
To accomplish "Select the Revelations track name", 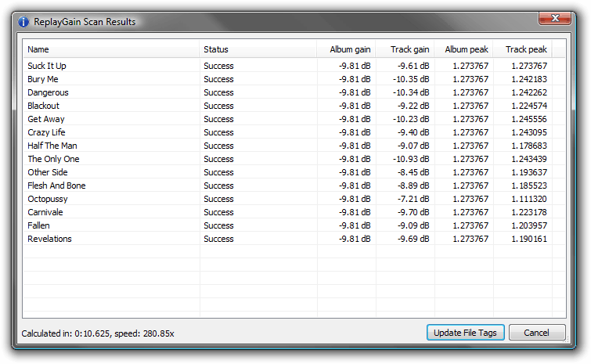I will tap(49, 239).
